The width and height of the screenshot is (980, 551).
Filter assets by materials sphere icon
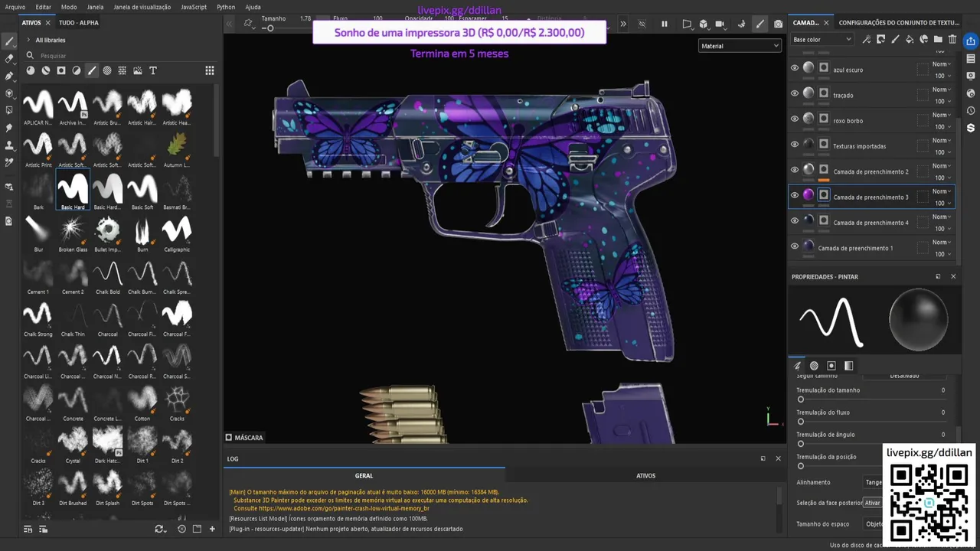[31, 70]
